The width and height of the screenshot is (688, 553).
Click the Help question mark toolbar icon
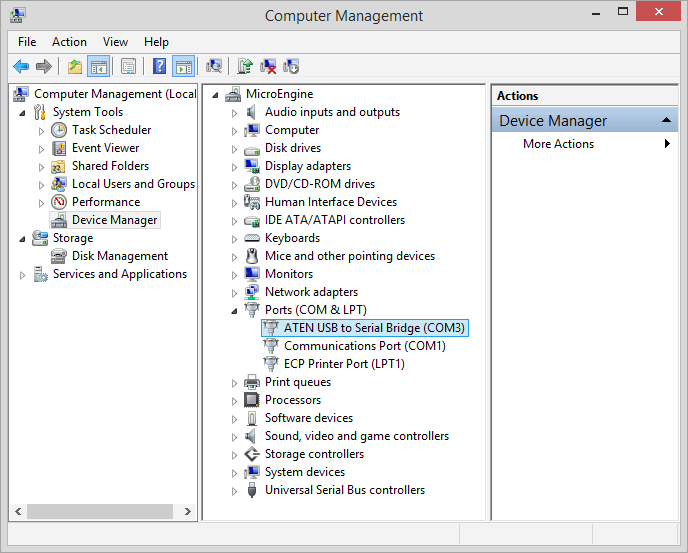(x=159, y=67)
